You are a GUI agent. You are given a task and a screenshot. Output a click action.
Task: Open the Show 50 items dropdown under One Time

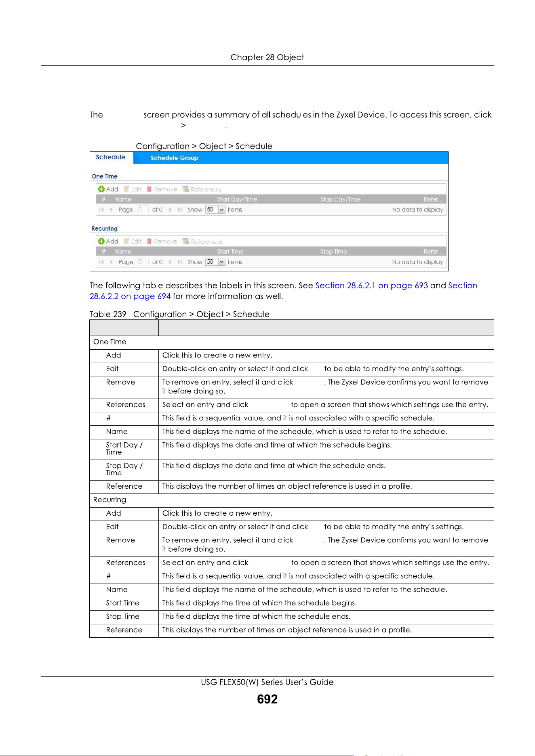[x=221, y=210]
